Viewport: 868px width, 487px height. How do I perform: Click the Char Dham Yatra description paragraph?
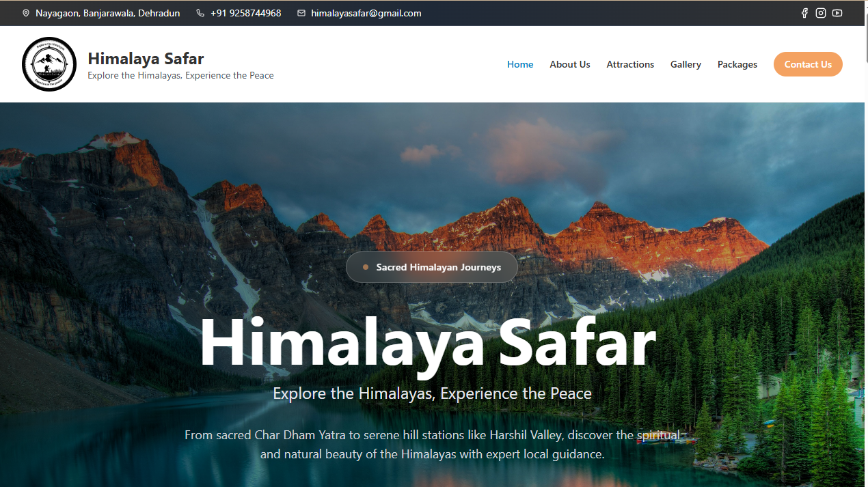point(432,444)
